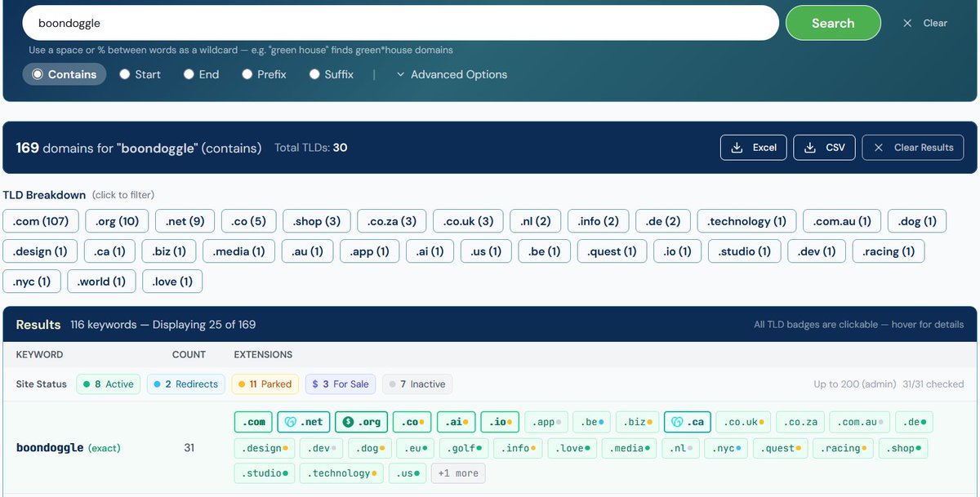The height and width of the screenshot is (497, 980).
Task: Toggle the 2 Redirects status filter
Action: coord(186,384)
